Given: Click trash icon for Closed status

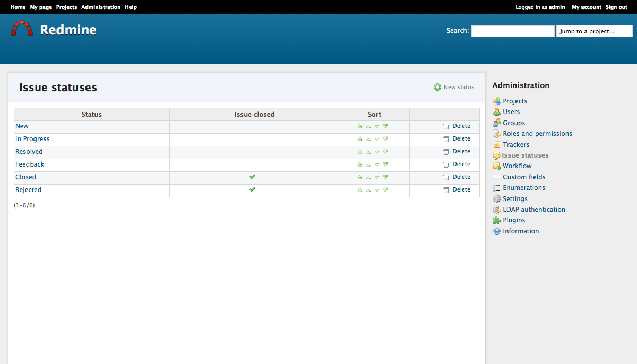Looking at the screenshot, I should pos(446,177).
